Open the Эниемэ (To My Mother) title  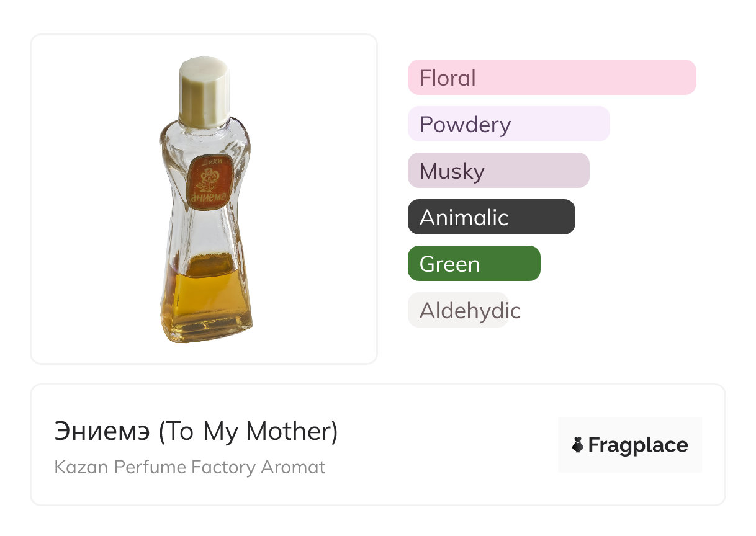[x=196, y=432]
